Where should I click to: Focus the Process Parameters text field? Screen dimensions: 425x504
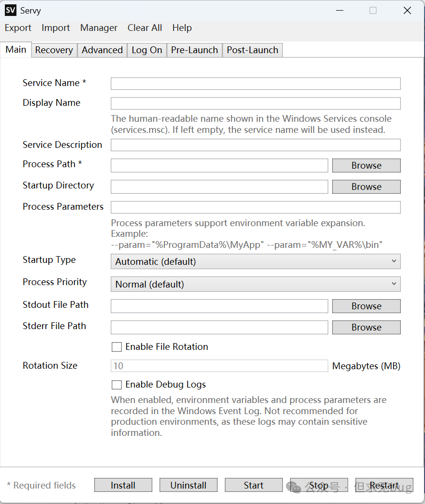(255, 207)
